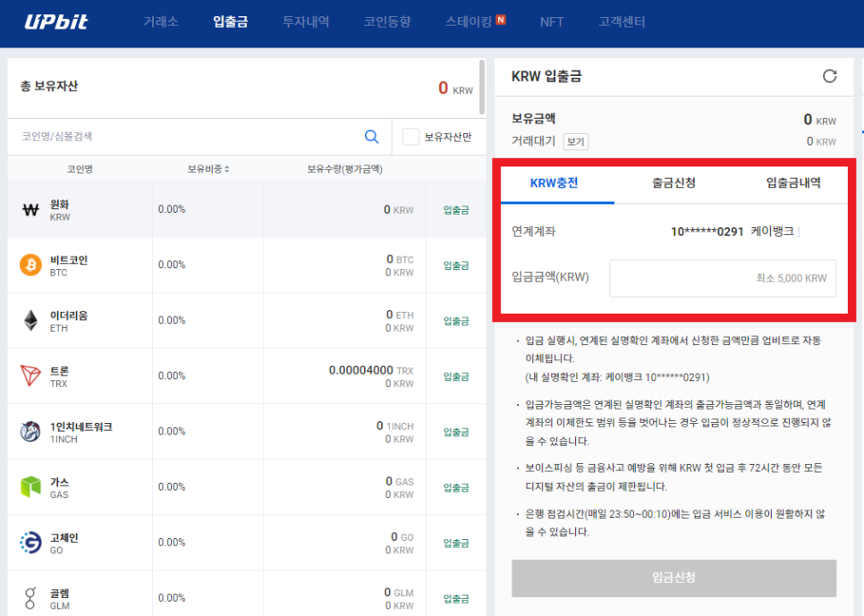Click 입출금 link in 가스 row
Image resolution: width=864 pixels, height=616 pixels.
point(455,487)
